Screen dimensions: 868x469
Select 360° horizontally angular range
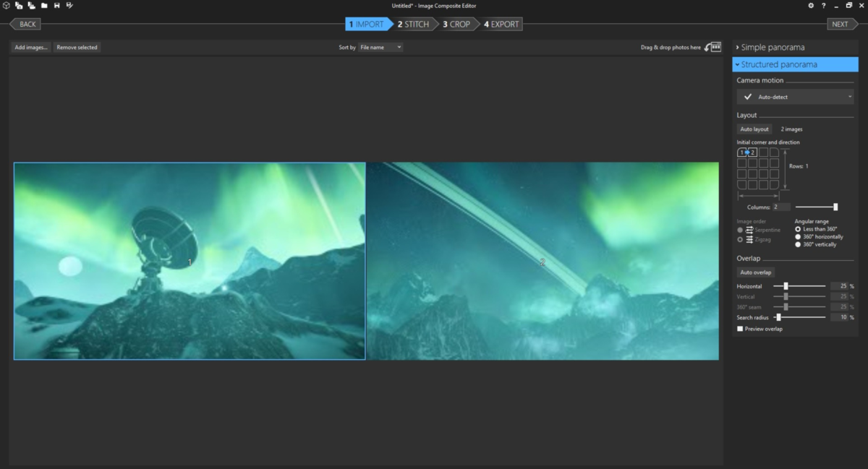[x=798, y=236]
